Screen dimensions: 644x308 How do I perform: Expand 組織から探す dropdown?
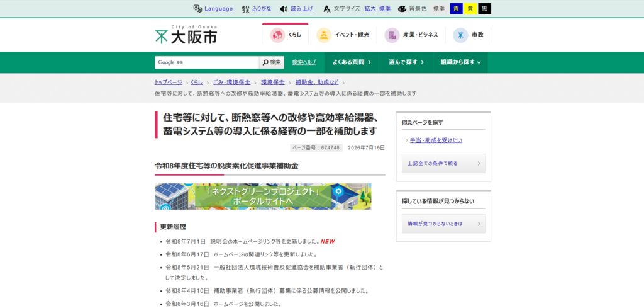tap(460, 62)
